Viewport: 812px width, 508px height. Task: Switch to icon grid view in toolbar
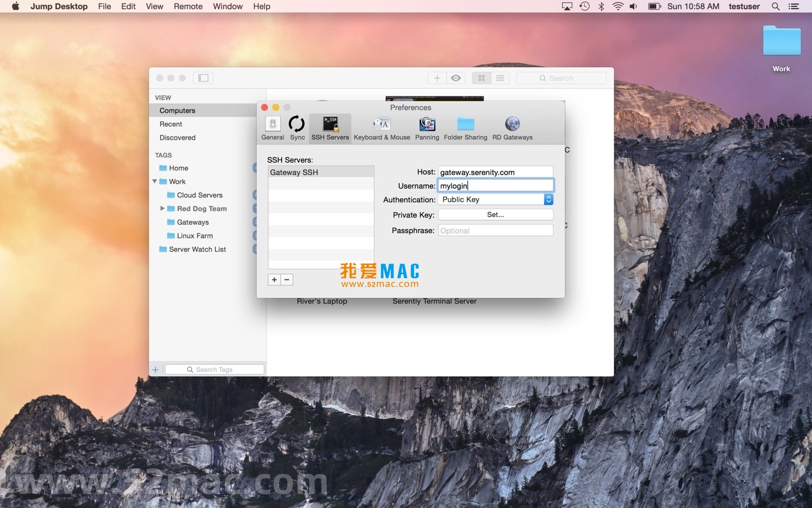pos(481,78)
